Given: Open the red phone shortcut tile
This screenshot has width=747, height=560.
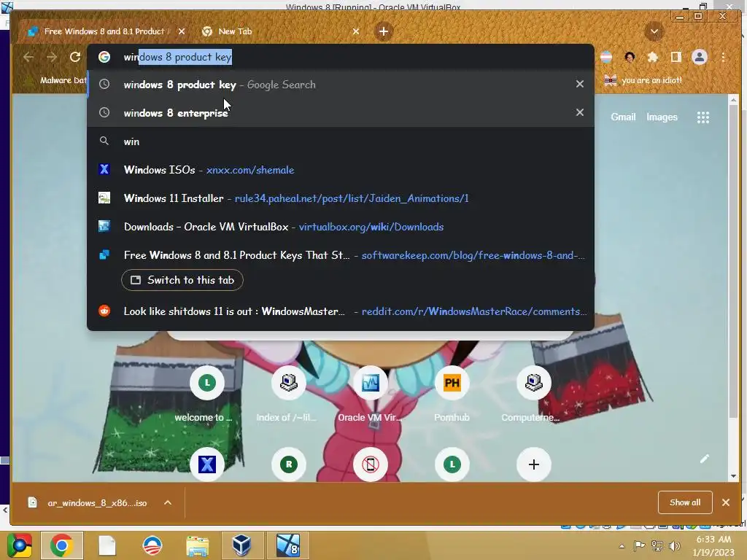Looking at the screenshot, I should pyautogui.click(x=370, y=464).
